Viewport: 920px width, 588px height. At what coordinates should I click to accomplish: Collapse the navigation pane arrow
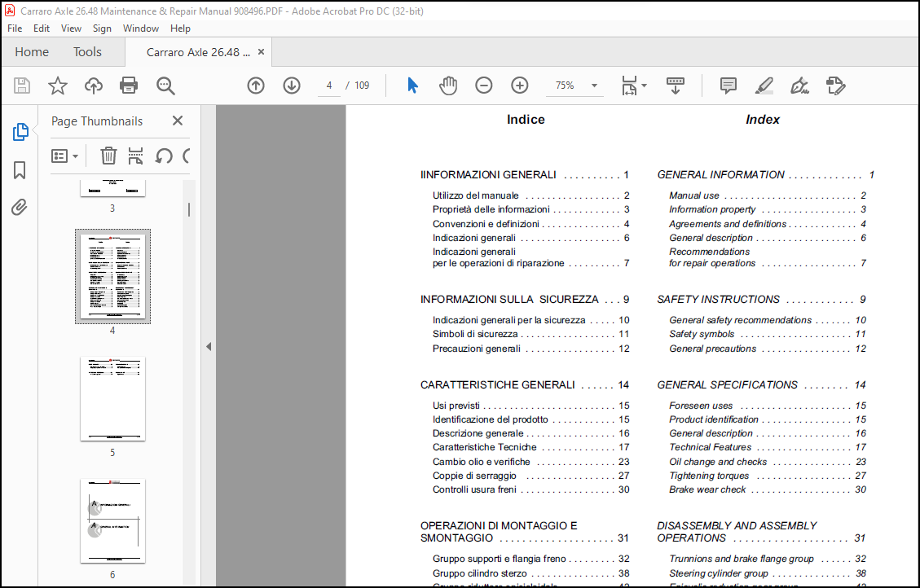(x=209, y=346)
